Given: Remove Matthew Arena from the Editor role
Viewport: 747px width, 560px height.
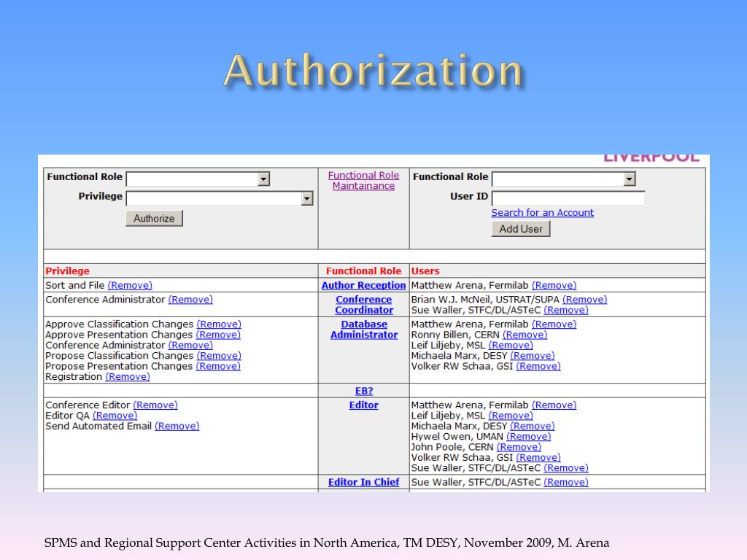Looking at the screenshot, I should point(554,405).
